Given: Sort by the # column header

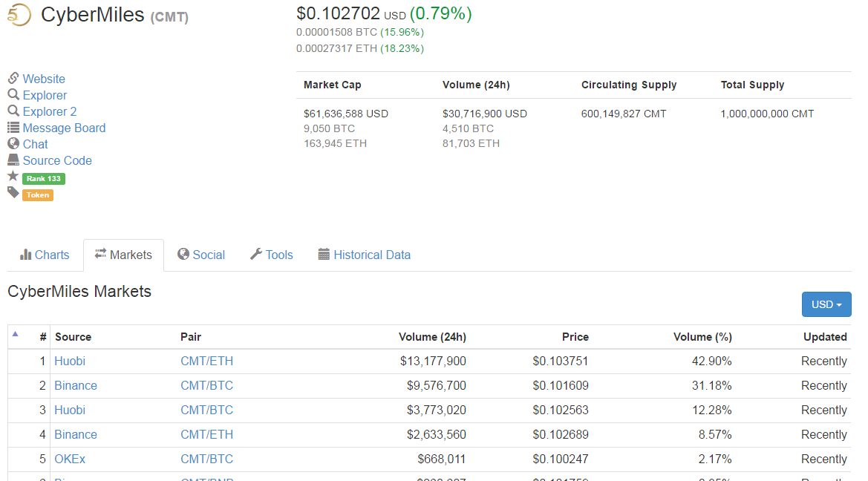Looking at the screenshot, I should coord(42,337).
